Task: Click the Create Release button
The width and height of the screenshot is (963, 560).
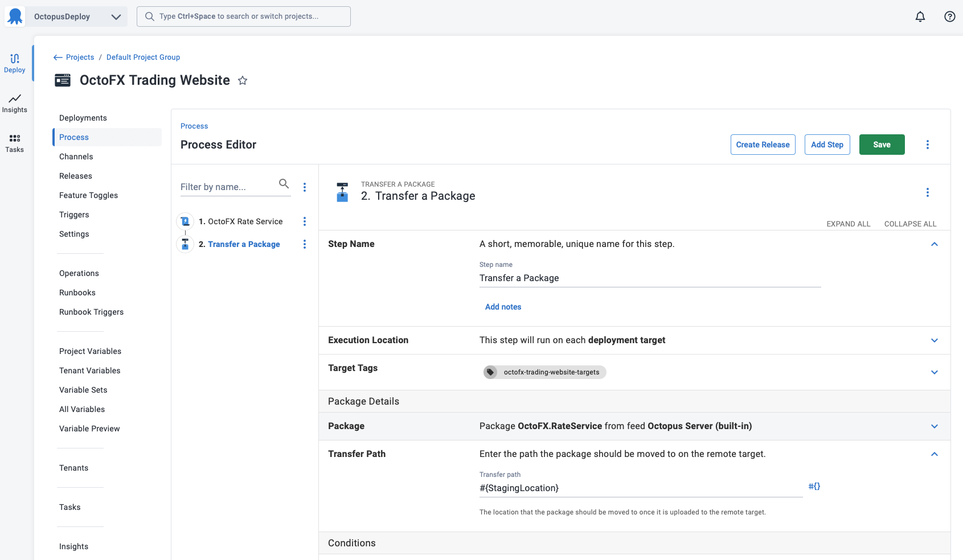Action: pyautogui.click(x=763, y=145)
